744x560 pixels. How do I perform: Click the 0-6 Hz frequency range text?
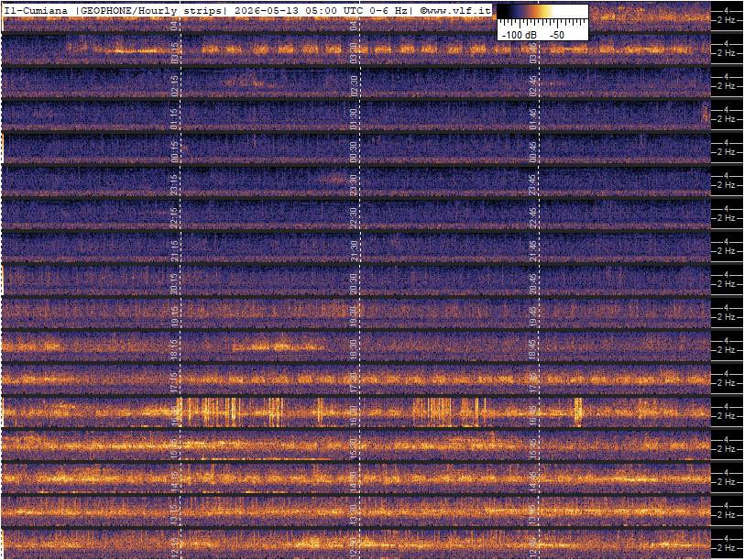coord(388,10)
